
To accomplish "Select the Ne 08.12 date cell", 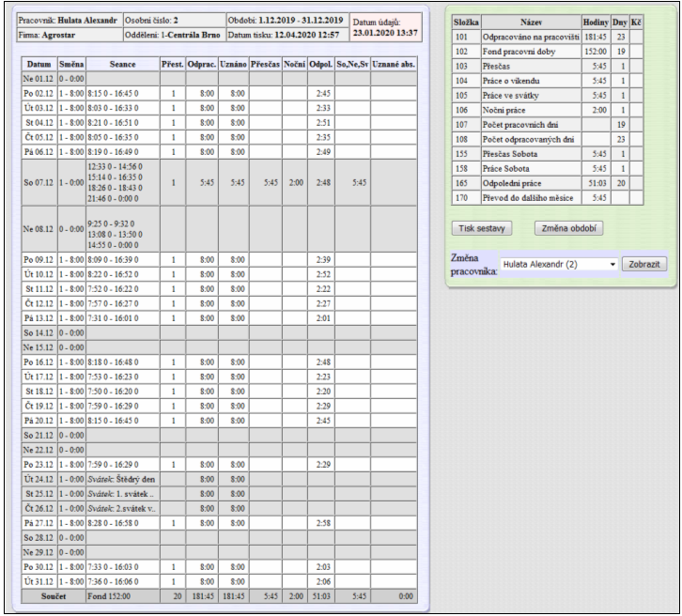I will pyautogui.click(x=39, y=229).
